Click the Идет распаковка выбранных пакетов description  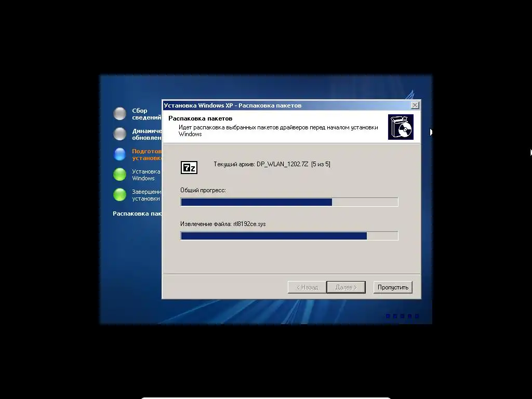(x=278, y=130)
